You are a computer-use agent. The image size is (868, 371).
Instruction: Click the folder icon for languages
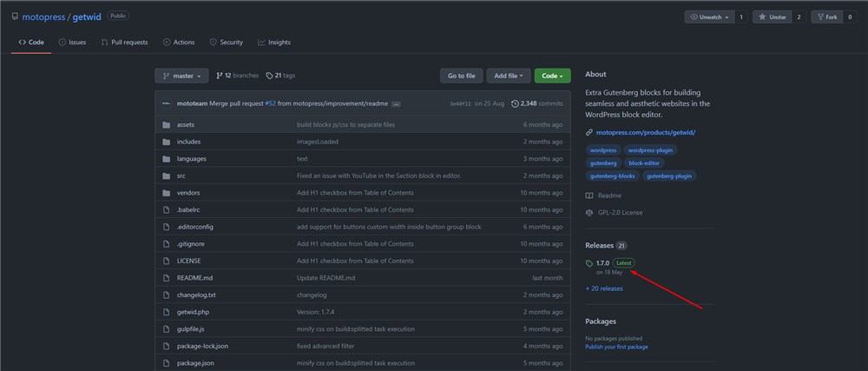point(166,159)
